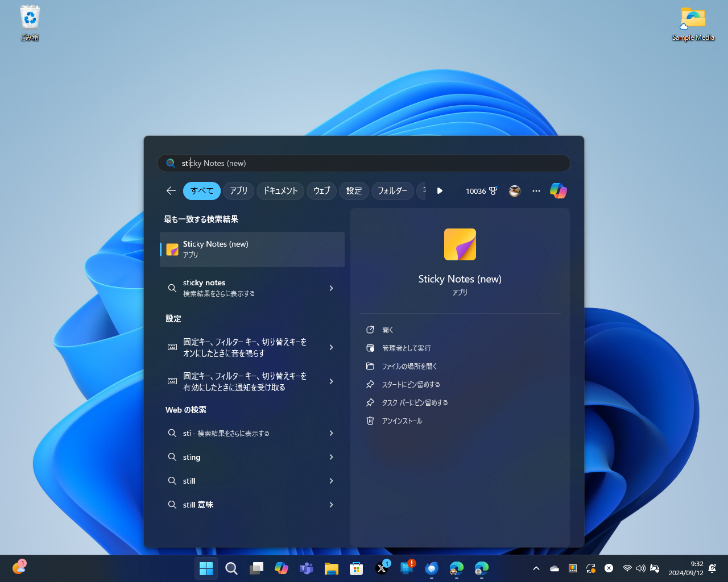Launch Copilot from the taskbar

(x=282, y=568)
